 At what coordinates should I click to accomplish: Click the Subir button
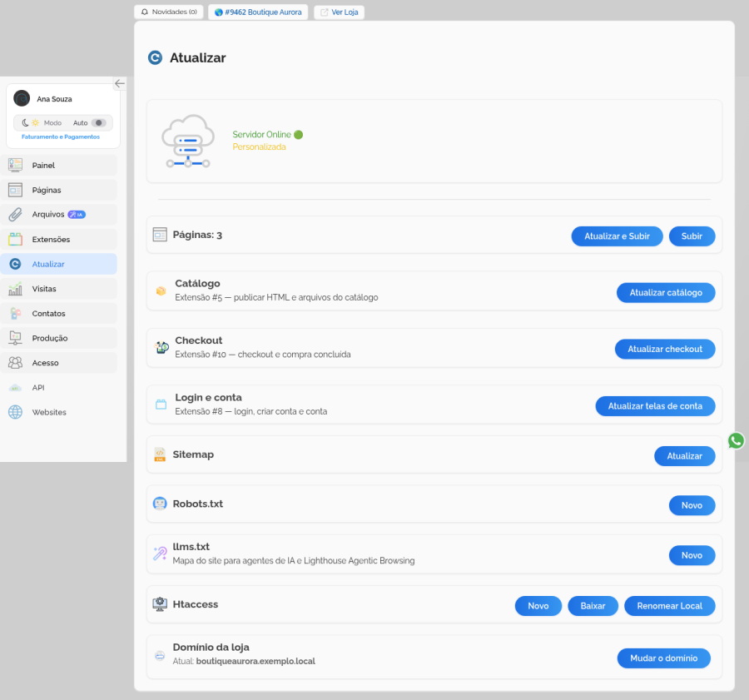tap(692, 236)
